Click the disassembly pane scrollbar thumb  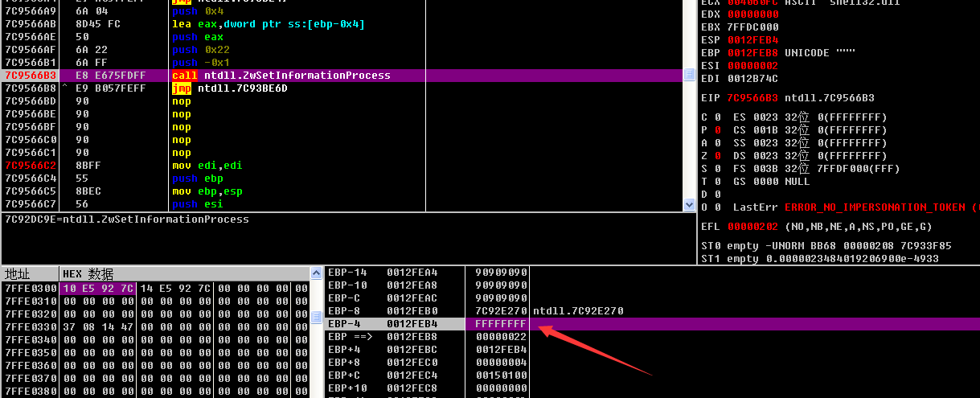coord(688,75)
